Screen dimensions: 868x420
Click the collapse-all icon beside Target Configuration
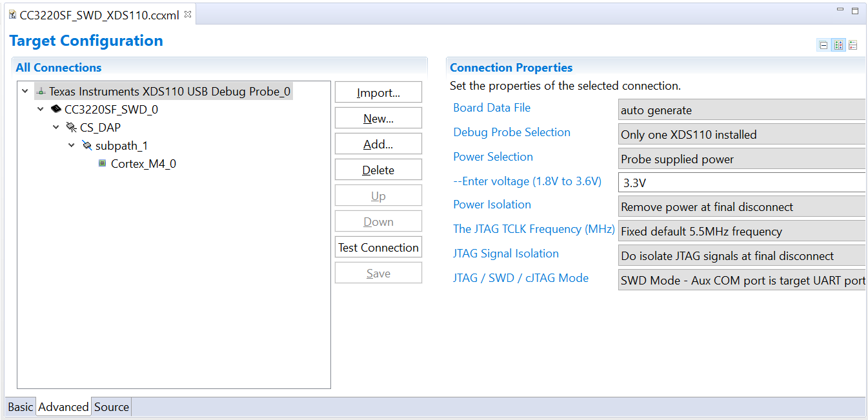(x=823, y=45)
